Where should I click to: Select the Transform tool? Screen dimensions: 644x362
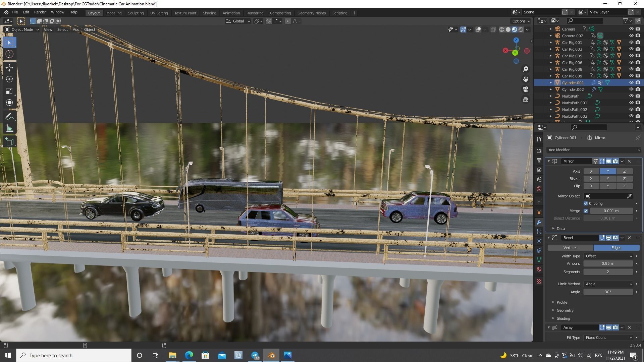pyautogui.click(x=9, y=103)
